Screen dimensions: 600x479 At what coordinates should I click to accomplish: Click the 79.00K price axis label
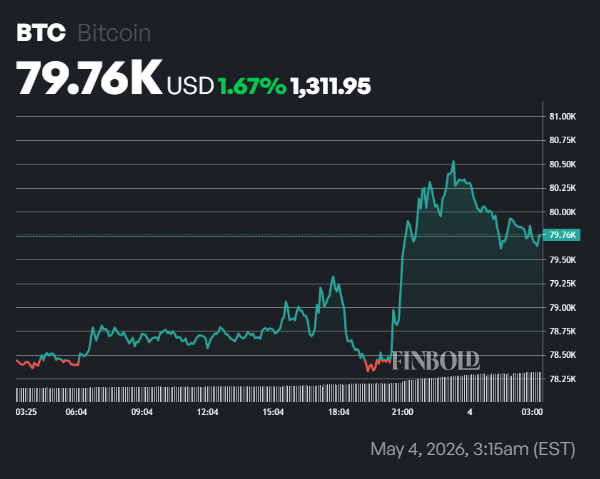coord(562,308)
